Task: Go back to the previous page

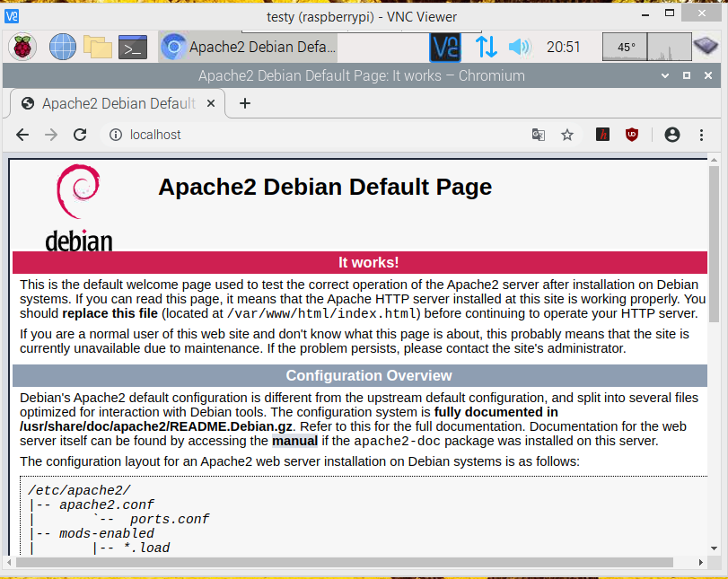Action: tap(22, 135)
